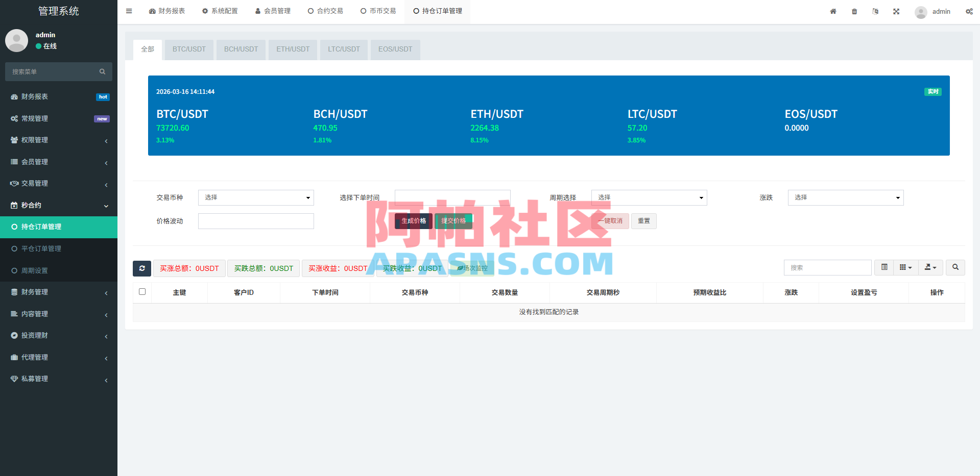Refresh the table with the refresh icon button

click(x=142, y=268)
